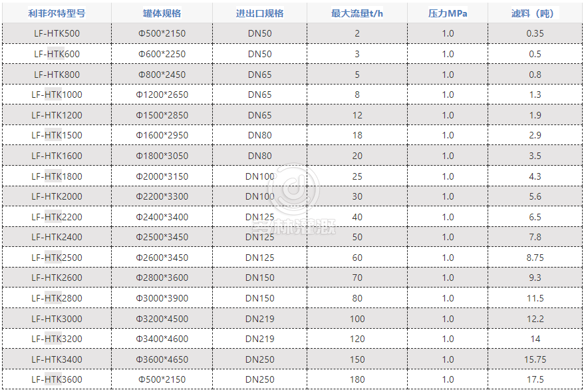Select the Φ3200*4500 tank size cell
This screenshot has height=392, width=588.
click(162, 319)
